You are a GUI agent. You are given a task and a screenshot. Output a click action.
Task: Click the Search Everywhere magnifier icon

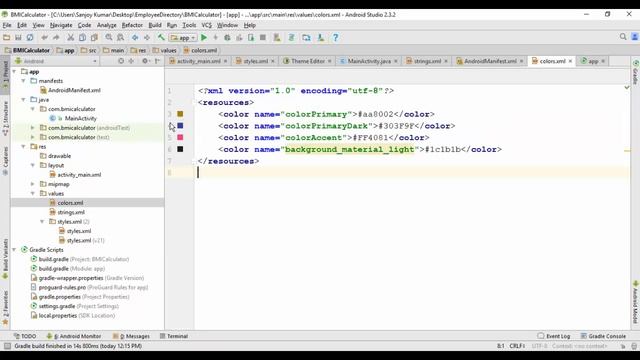tap(623, 37)
